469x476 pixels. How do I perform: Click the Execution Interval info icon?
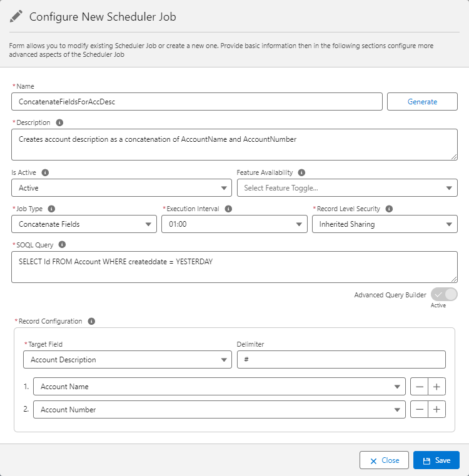click(229, 209)
